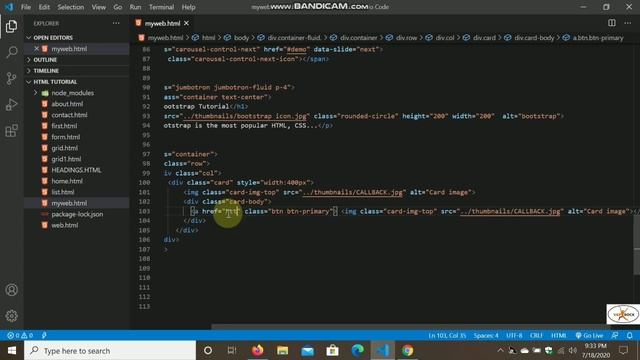Viewport: 640px width, 360px height.
Task: Select the myweb.html editor tab
Action: (162, 23)
